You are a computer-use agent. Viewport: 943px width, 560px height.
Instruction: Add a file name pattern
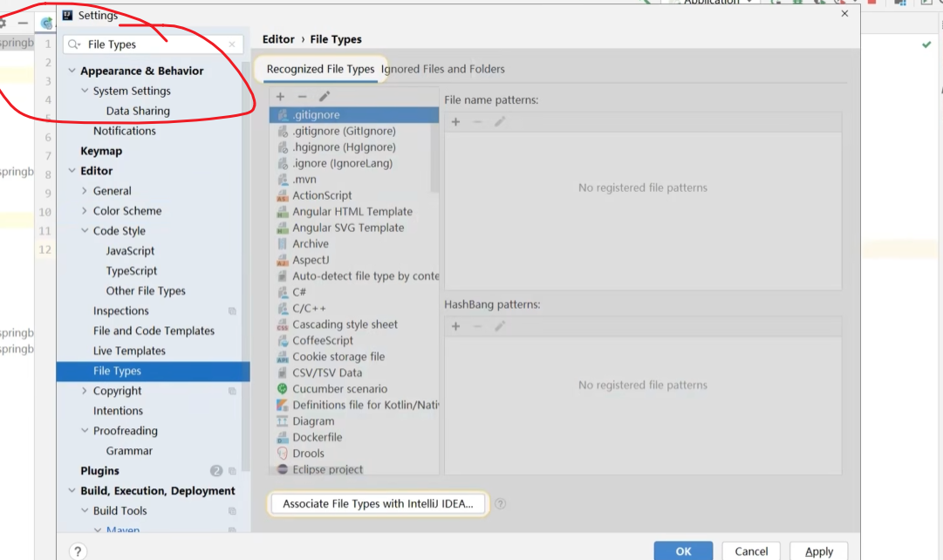click(456, 122)
